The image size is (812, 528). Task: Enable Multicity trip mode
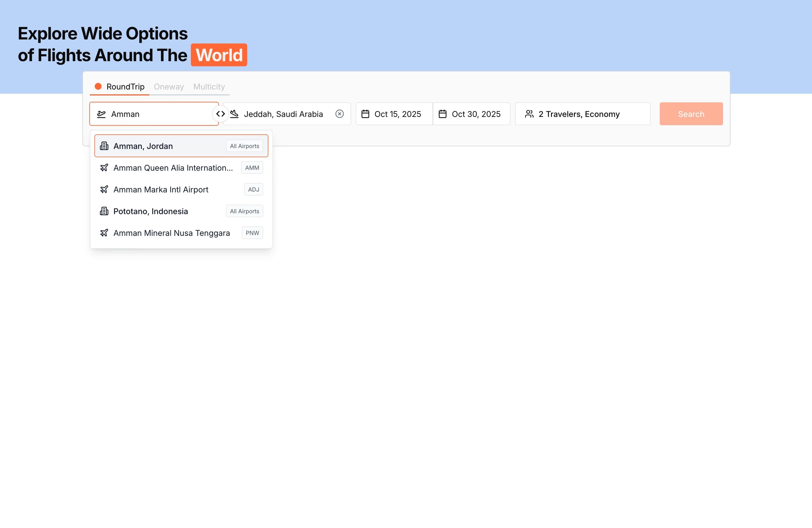(209, 87)
